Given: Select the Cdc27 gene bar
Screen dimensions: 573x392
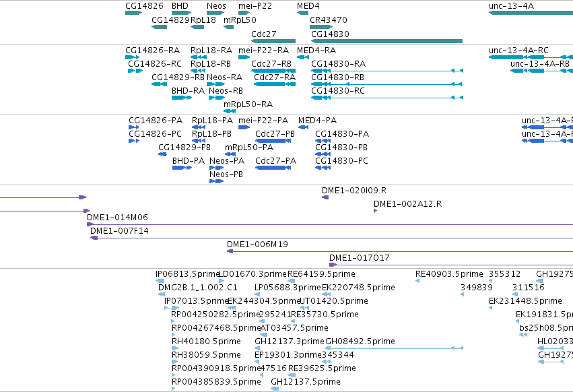Looking at the screenshot, I should (x=273, y=41).
